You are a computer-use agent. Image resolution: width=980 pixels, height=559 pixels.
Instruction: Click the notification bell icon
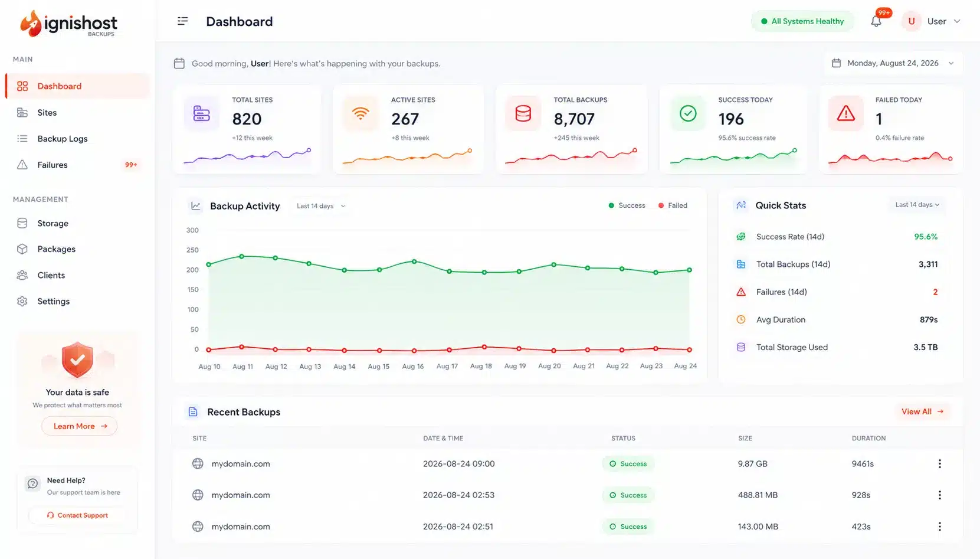click(x=876, y=21)
